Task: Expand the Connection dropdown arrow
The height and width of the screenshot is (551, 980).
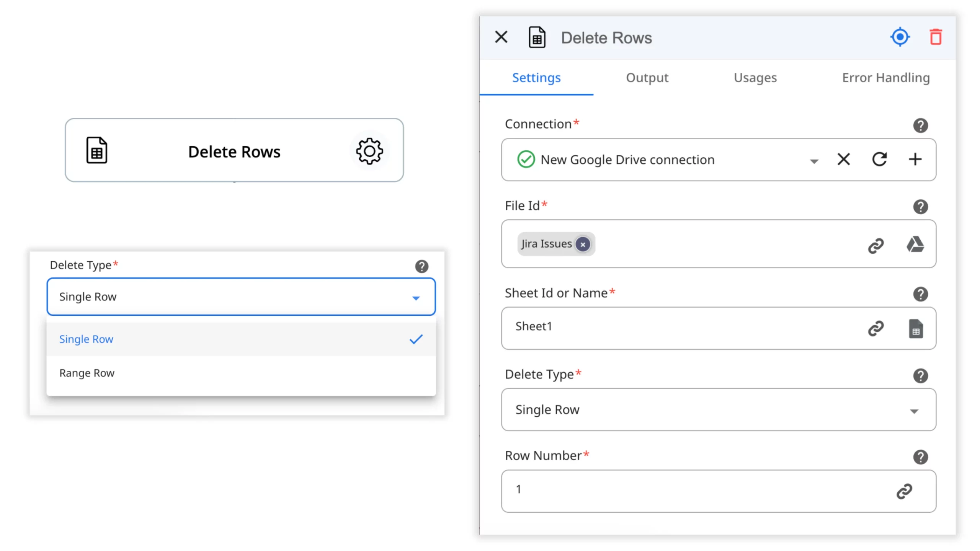Action: click(x=814, y=161)
